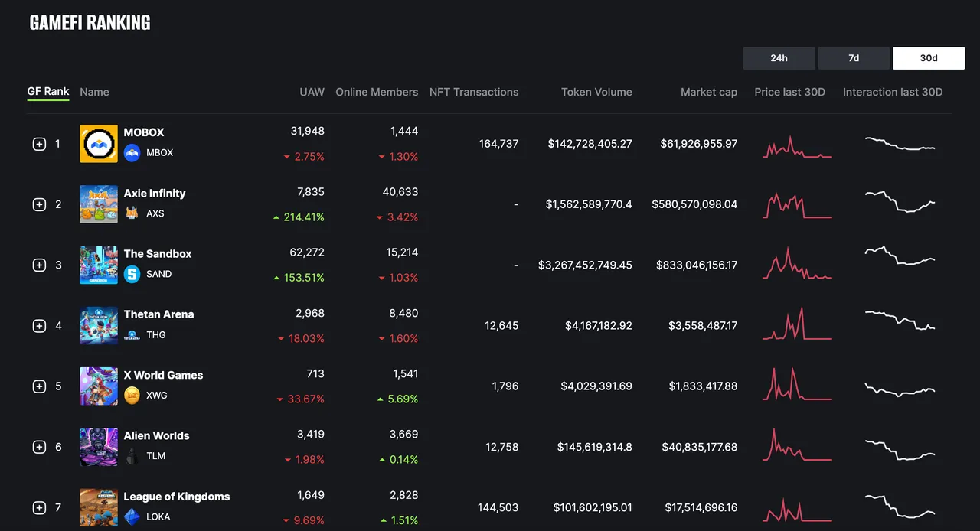980x531 pixels.
Task: Expand the MOBOX row details
Action: click(39, 144)
